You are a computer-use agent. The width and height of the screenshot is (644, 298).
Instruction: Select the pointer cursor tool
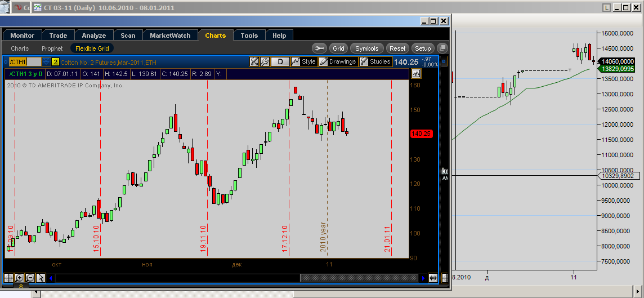click(41, 278)
